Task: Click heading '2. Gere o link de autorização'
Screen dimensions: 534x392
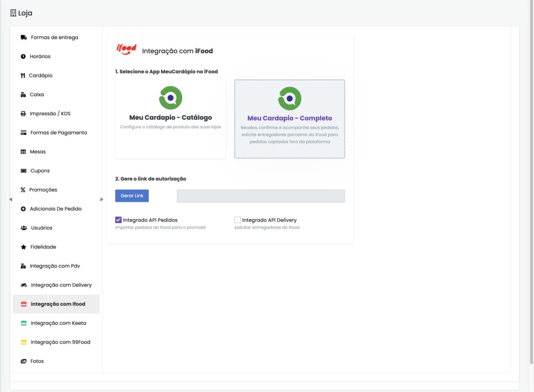Action: pos(151,179)
